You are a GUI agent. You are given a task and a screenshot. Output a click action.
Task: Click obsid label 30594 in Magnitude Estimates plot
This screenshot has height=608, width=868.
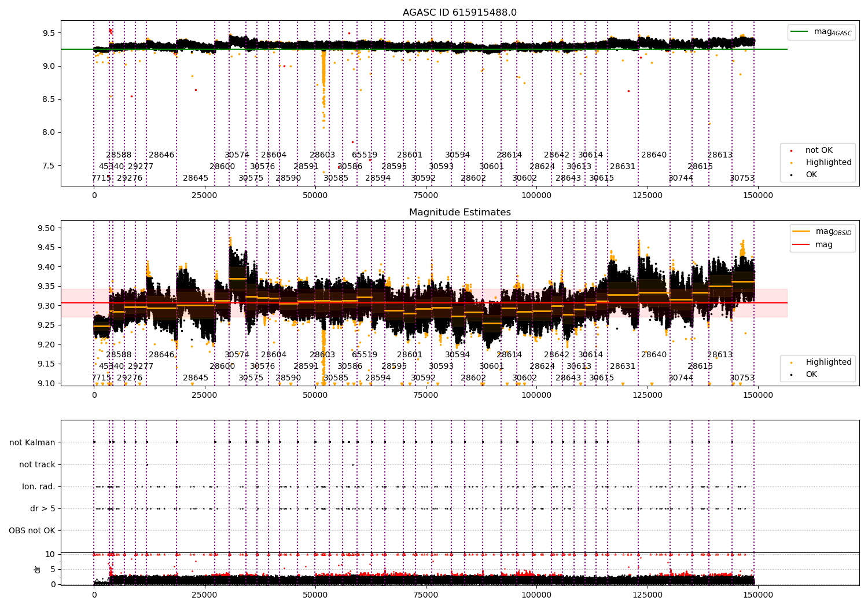(458, 355)
